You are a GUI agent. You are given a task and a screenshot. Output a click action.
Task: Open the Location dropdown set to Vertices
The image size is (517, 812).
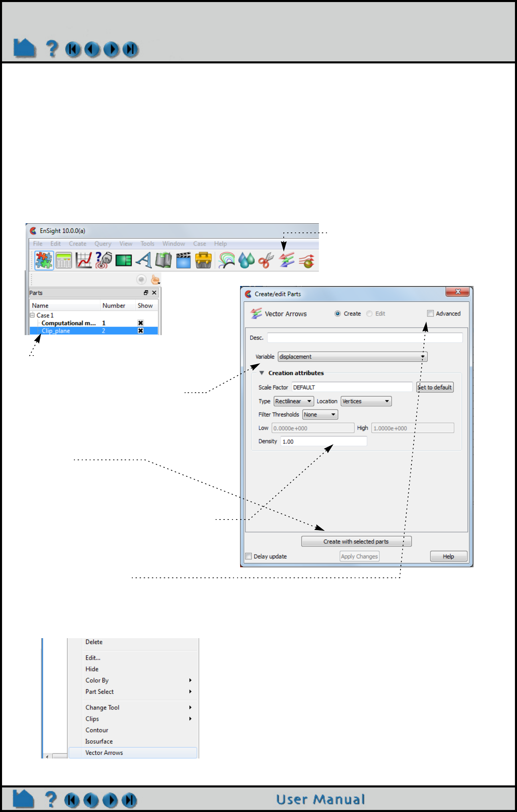366,401
